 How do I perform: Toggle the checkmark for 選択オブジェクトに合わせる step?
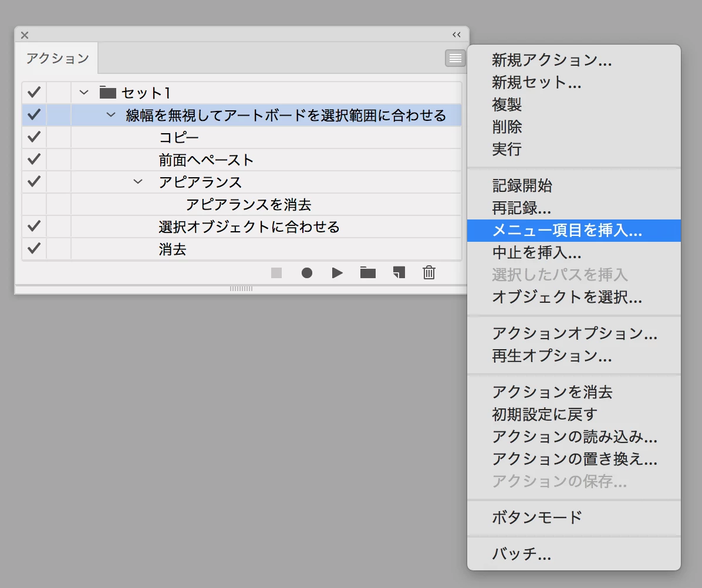click(34, 227)
